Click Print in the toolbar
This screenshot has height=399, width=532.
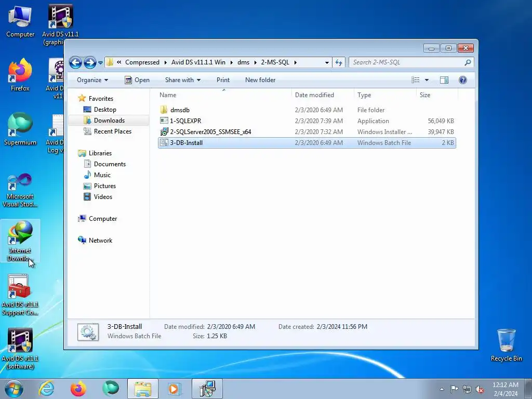(x=223, y=80)
